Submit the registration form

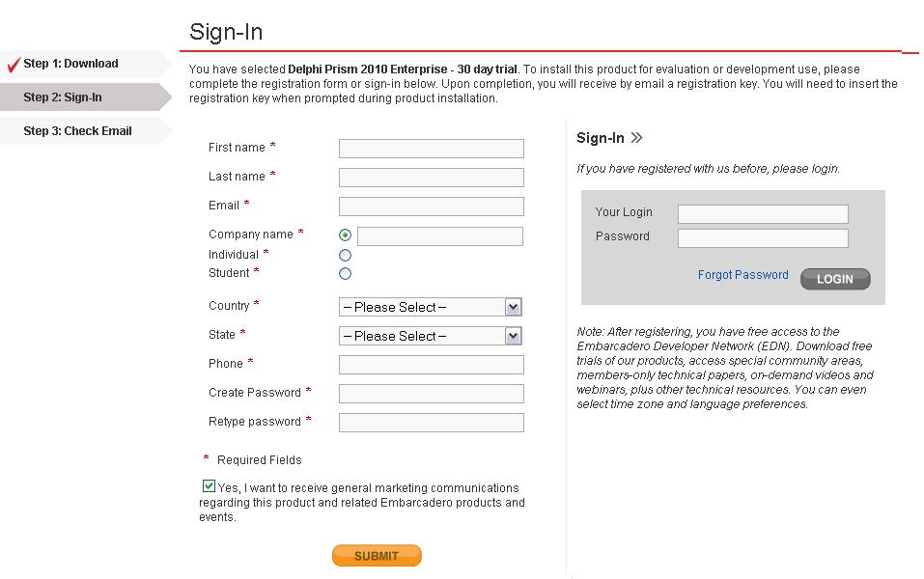point(377,556)
